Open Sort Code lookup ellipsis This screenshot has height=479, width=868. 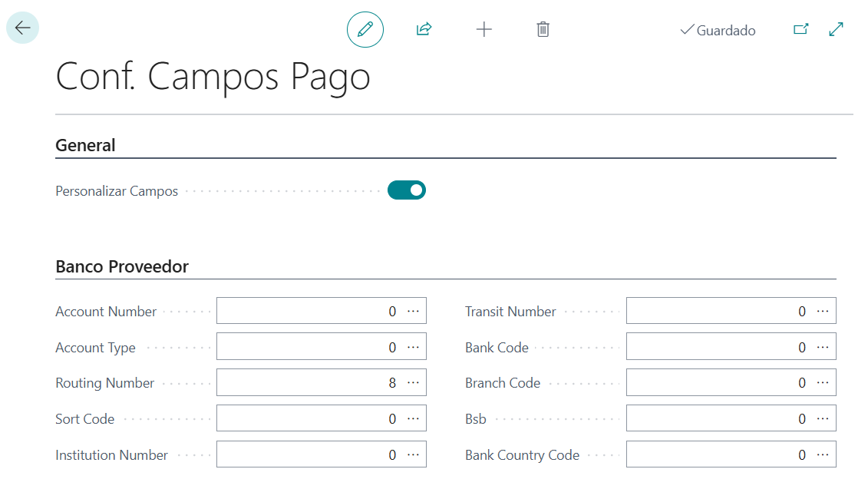point(414,418)
